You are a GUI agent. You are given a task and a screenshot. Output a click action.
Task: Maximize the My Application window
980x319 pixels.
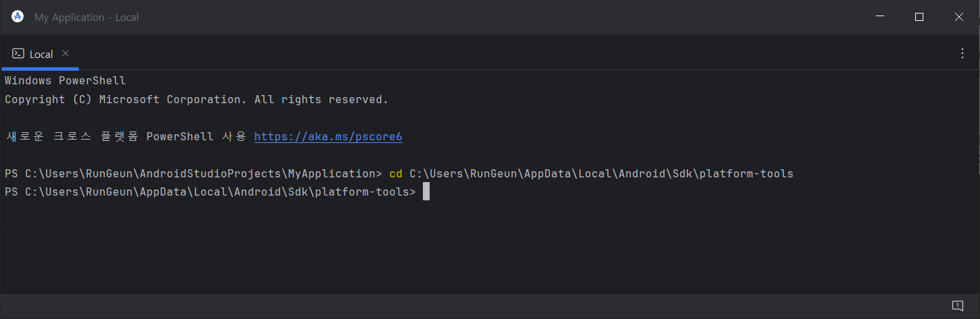click(919, 18)
